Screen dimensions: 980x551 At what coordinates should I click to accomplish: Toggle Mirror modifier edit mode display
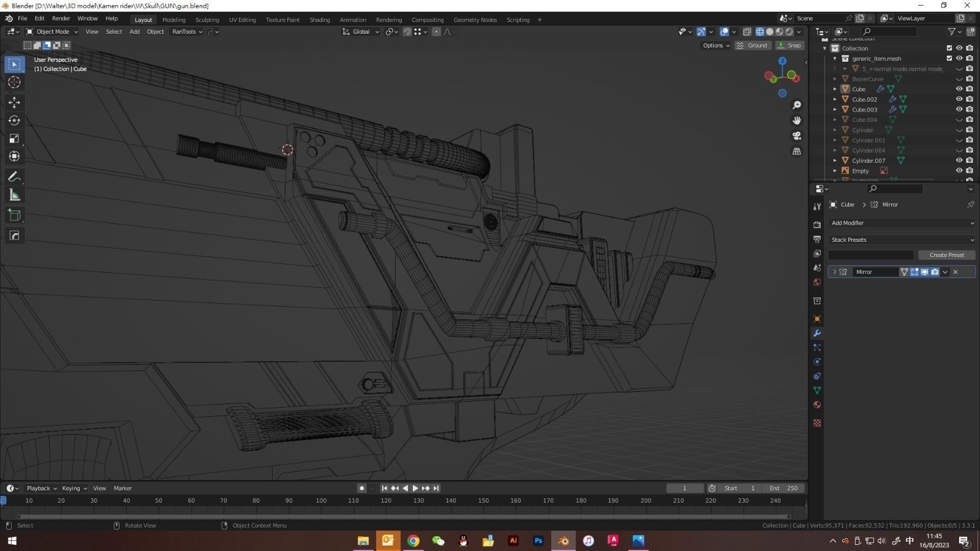914,272
